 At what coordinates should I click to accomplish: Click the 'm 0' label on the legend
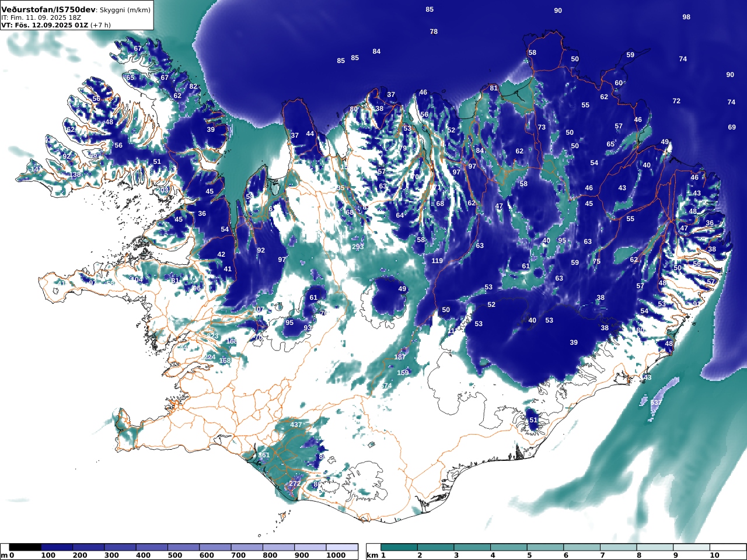(8, 555)
